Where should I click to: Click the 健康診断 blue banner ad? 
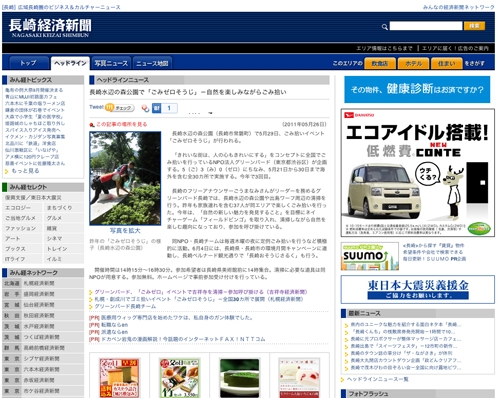tap(417, 89)
